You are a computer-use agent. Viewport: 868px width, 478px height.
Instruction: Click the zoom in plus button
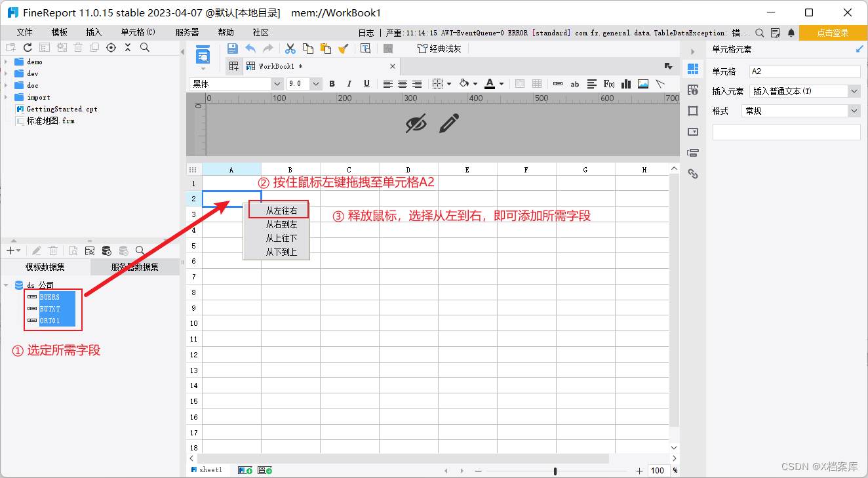[640, 471]
